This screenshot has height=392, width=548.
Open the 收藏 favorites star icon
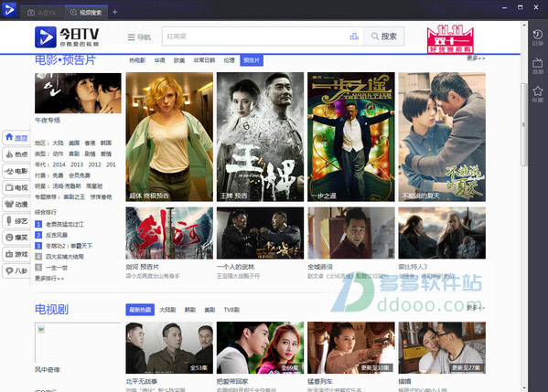pyautogui.click(x=538, y=94)
